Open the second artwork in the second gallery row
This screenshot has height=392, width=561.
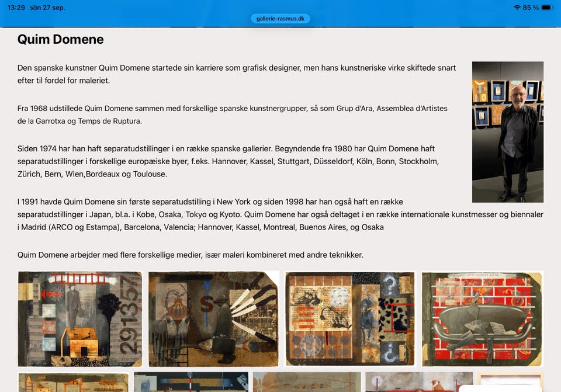coord(191,382)
